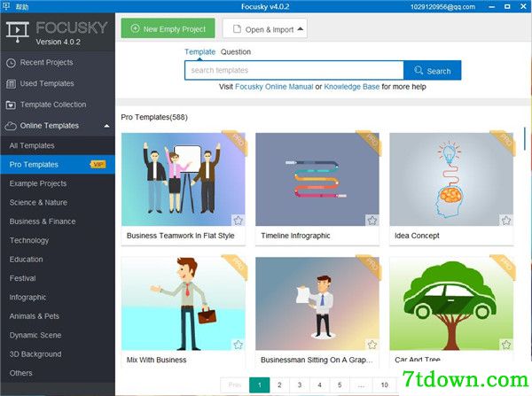Open Example Projects category
The width and height of the screenshot is (532, 396).
[58, 183]
